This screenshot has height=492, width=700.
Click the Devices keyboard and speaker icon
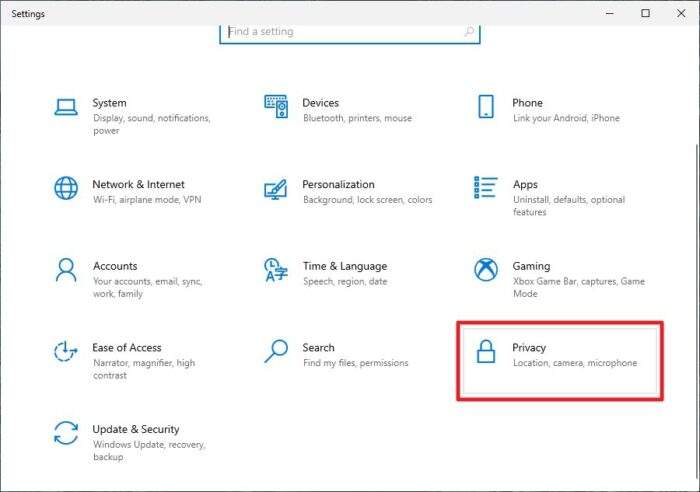[x=276, y=106]
